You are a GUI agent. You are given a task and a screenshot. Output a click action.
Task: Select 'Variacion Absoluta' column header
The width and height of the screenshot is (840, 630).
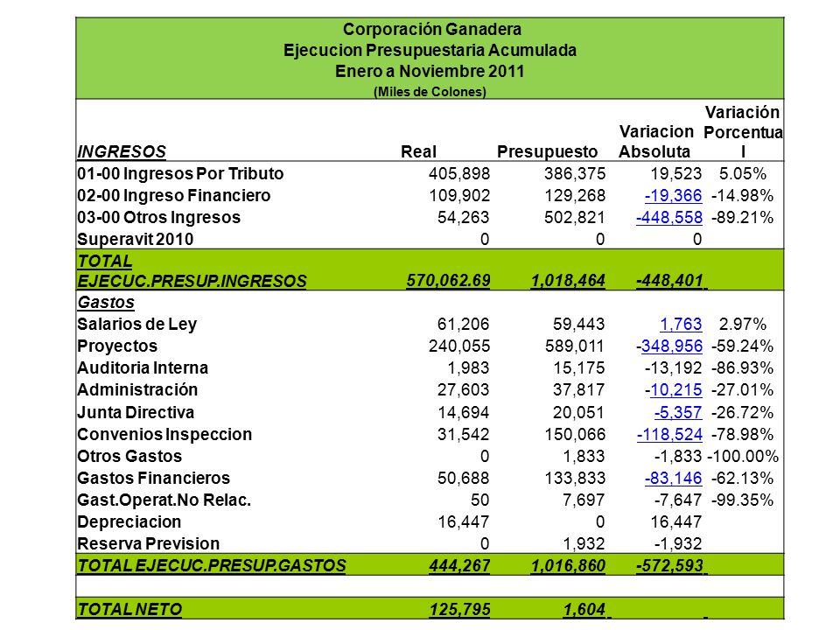point(655,142)
